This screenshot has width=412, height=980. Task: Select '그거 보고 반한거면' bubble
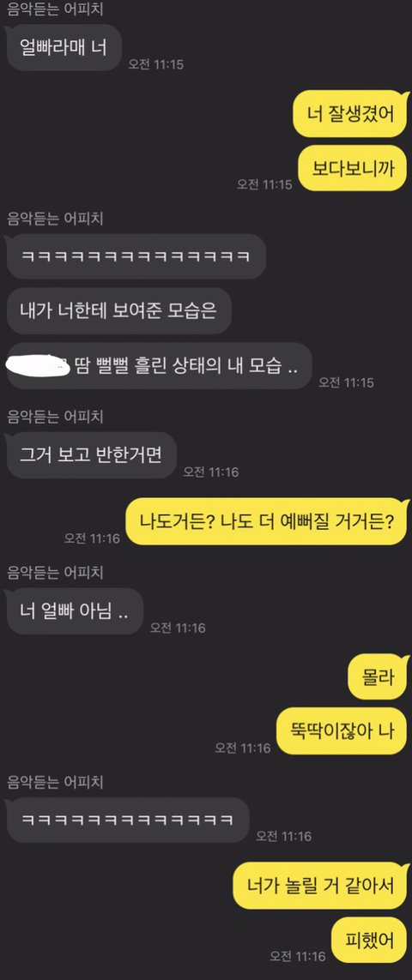point(92,455)
